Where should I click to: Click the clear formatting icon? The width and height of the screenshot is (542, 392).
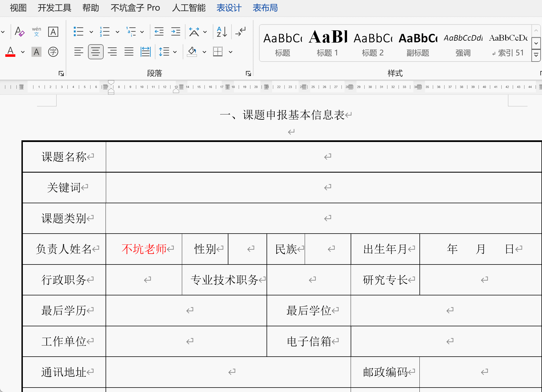coord(19,32)
